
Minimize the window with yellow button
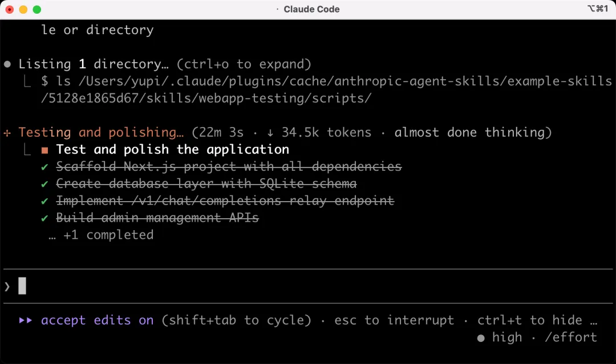23,10
